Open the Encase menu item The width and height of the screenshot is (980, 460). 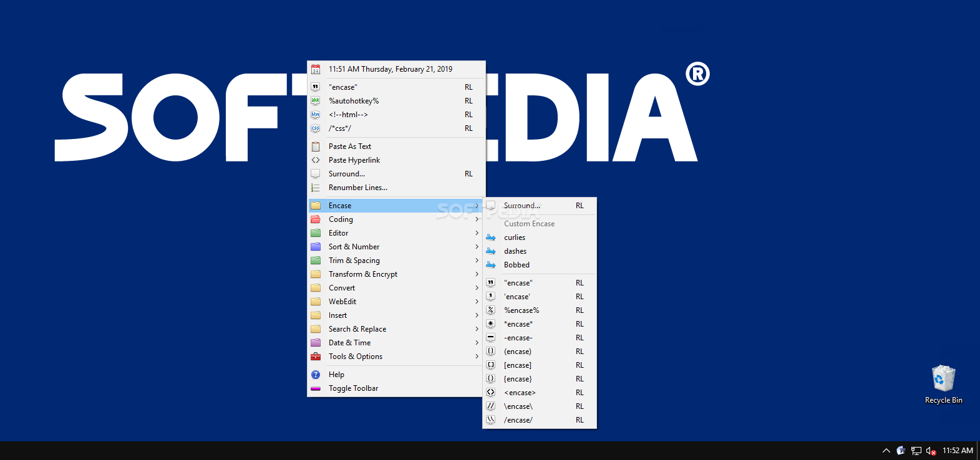pos(396,206)
